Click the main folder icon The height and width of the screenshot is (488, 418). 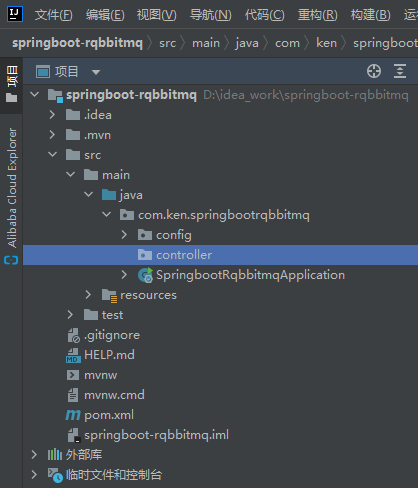coord(91,175)
